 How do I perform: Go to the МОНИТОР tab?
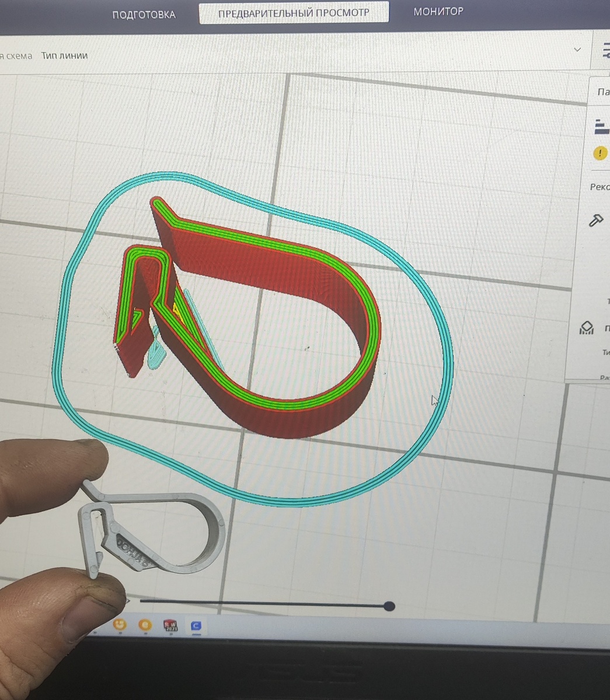pos(438,12)
